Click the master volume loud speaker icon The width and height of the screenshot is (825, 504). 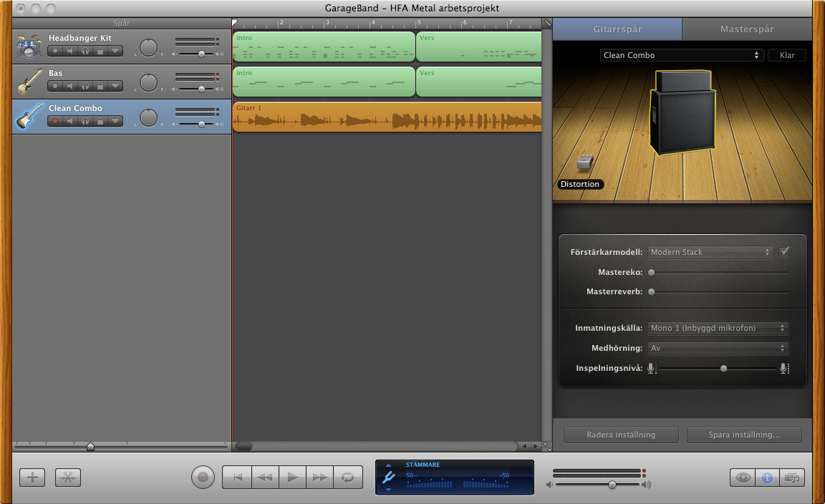pyautogui.click(x=646, y=485)
